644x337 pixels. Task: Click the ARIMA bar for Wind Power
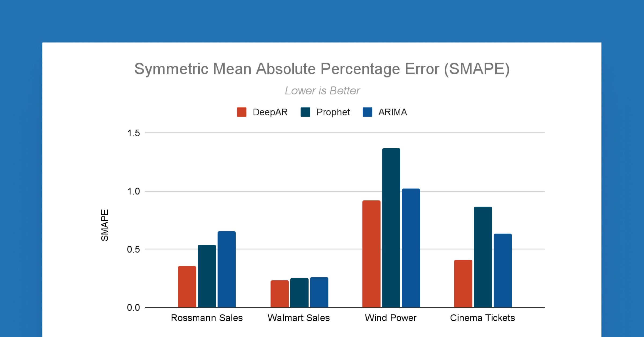pyautogui.click(x=411, y=248)
